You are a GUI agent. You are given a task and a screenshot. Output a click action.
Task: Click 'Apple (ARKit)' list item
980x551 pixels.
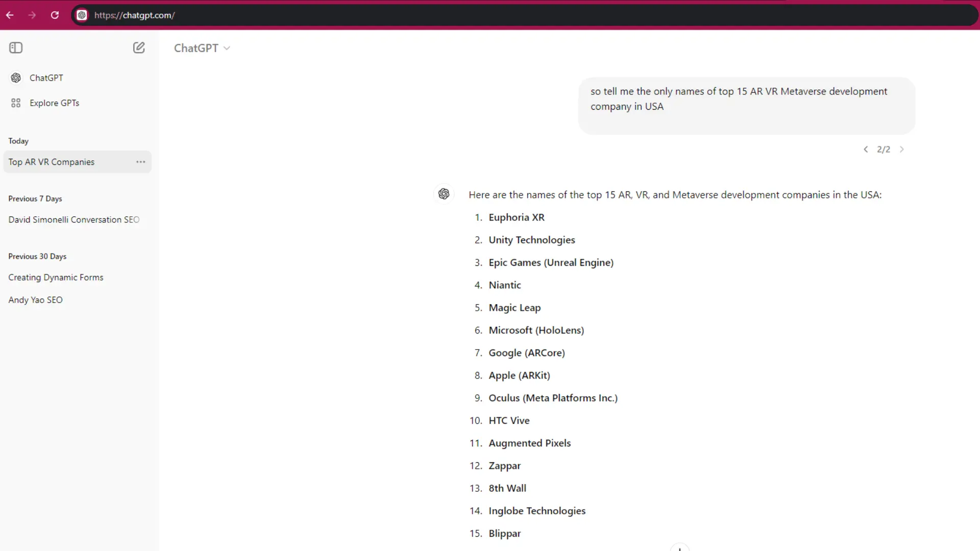[x=519, y=375]
